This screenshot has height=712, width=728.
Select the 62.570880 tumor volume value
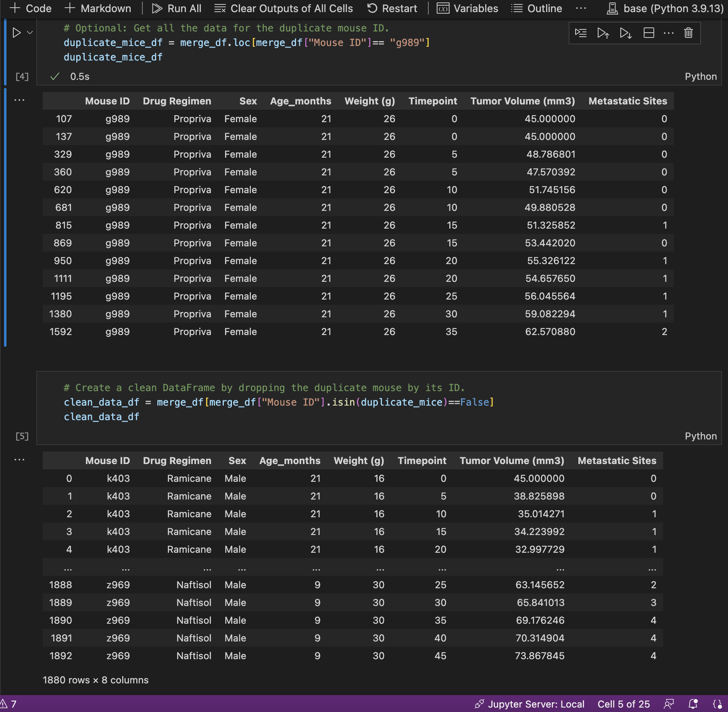[550, 332]
